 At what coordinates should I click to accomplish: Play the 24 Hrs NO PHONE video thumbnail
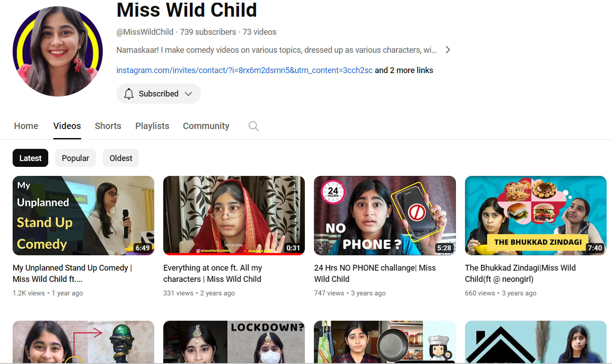(x=385, y=215)
